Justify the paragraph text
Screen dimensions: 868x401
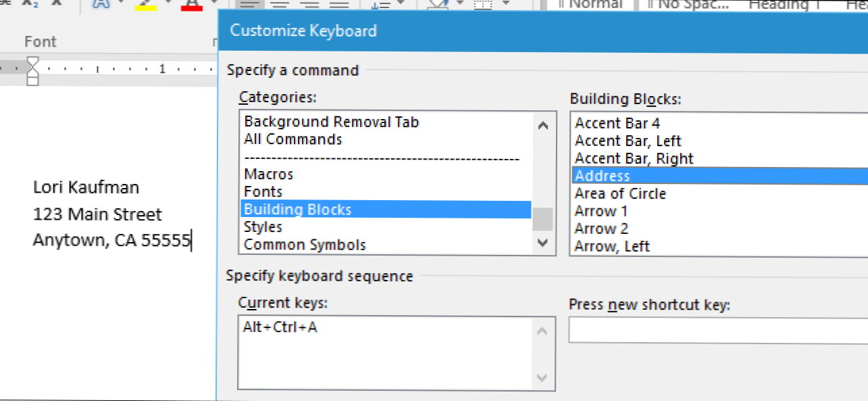(x=337, y=4)
